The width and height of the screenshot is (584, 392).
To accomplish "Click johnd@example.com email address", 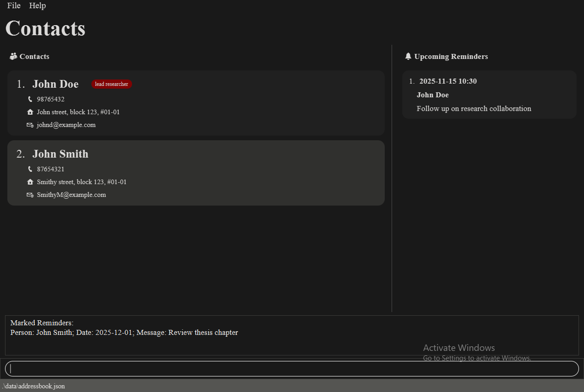I will coord(66,125).
